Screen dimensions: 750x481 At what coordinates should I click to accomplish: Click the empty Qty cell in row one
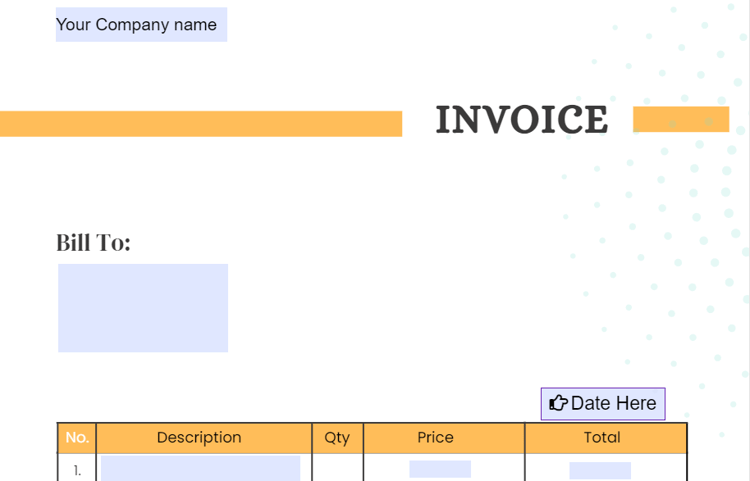click(337, 468)
